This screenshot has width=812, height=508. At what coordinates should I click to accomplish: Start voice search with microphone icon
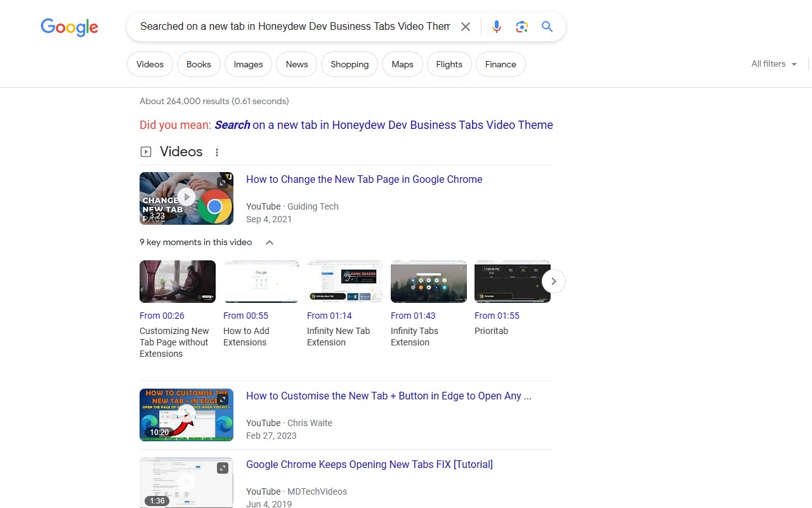coord(497,27)
